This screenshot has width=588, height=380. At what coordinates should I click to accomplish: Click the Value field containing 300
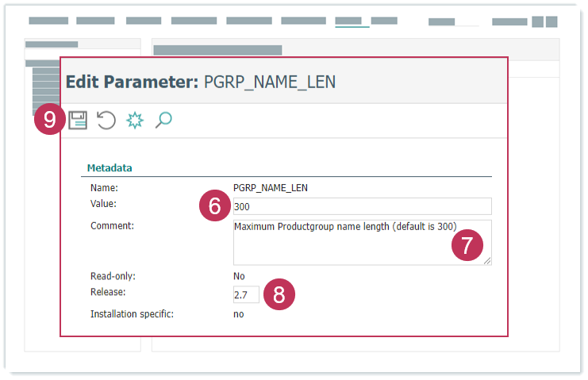[362, 206]
